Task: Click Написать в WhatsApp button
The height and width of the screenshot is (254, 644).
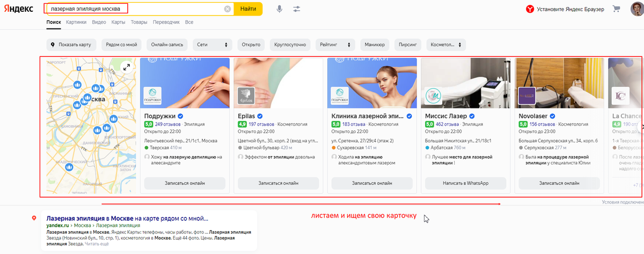Action: 465,183
